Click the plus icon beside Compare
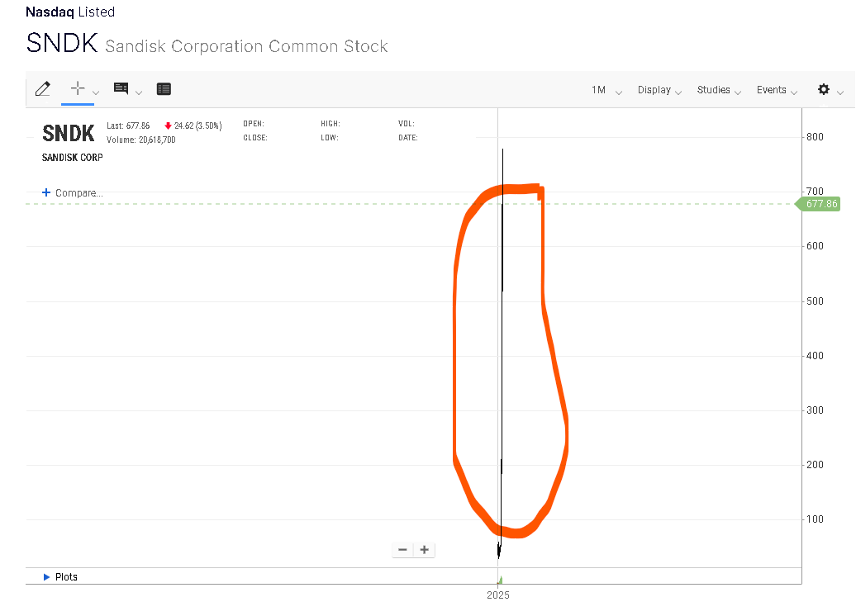This screenshot has height=616, width=856. click(x=46, y=192)
